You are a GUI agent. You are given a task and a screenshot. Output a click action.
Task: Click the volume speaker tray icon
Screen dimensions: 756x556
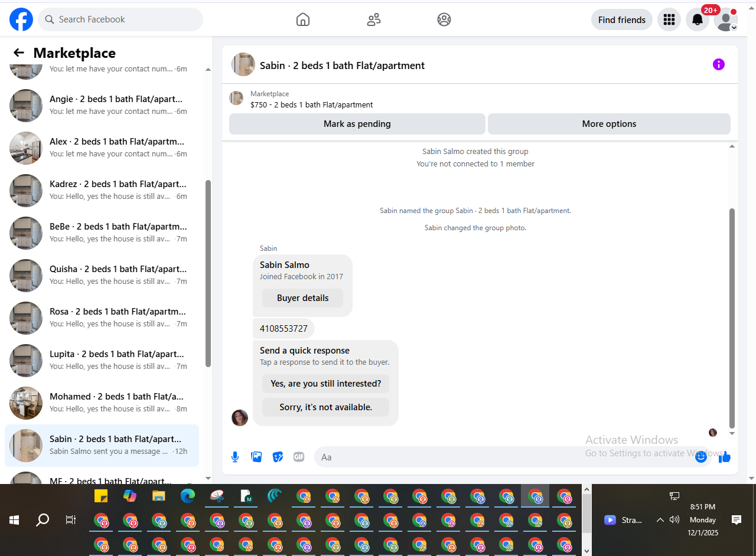point(674,520)
